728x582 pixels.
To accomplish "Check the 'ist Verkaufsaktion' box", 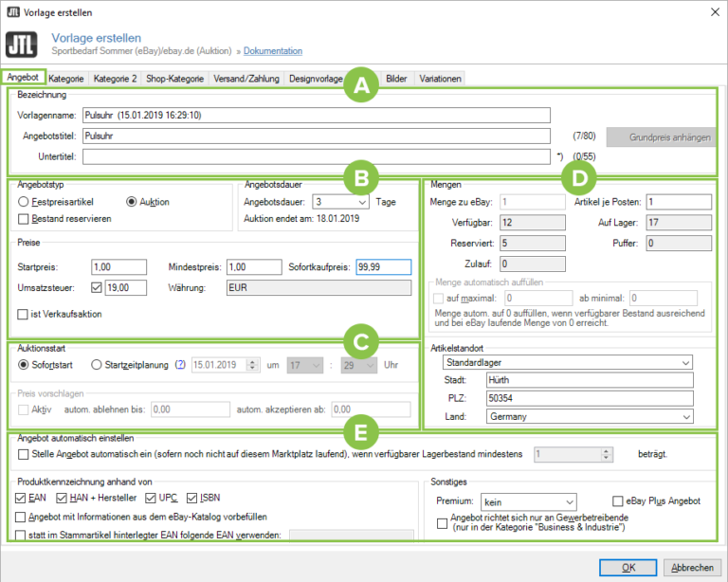I will (24, 314).
